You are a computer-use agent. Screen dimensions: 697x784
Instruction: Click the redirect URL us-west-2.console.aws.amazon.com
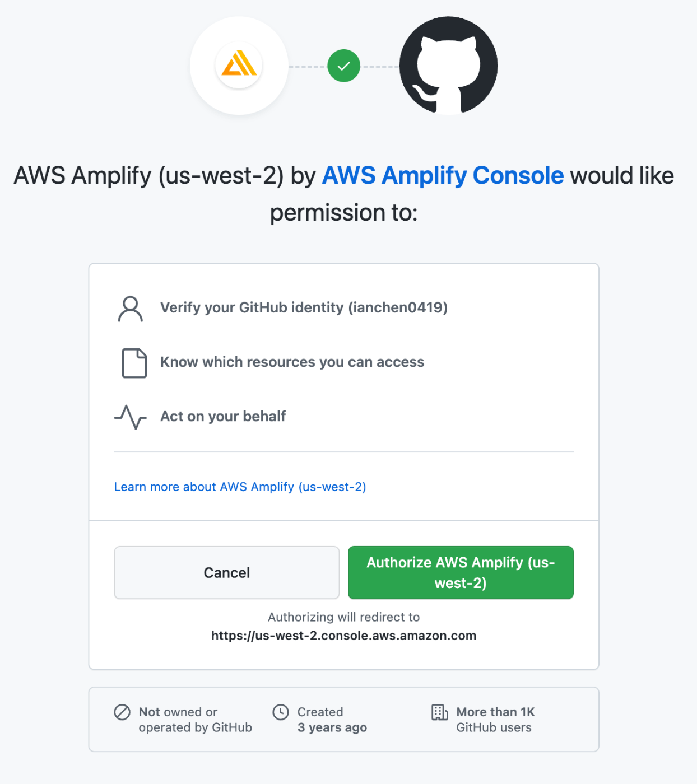point(343,636)
